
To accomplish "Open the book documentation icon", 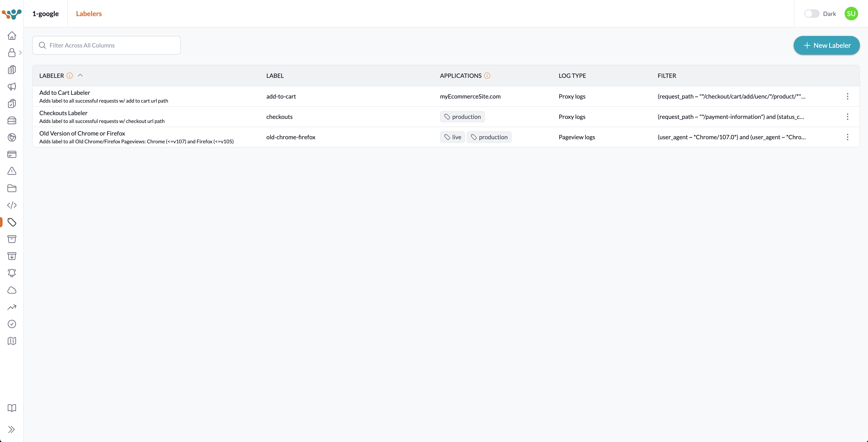I will pyautogui.click(x=12, y=408).
